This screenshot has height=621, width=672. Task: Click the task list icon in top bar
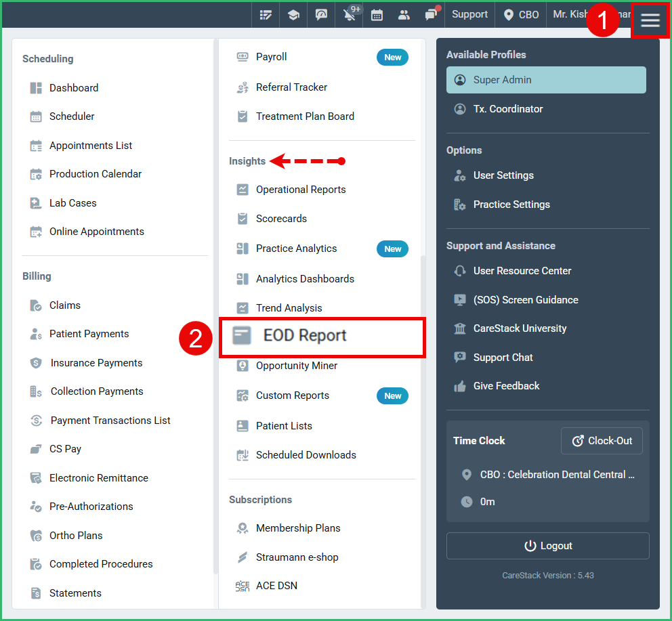pyautogui.click(x=266, y=15)
